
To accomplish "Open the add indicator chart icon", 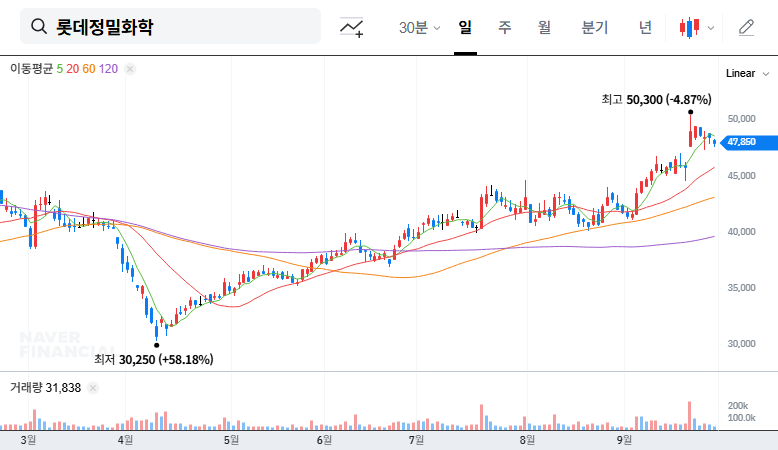I will (351, 28).
